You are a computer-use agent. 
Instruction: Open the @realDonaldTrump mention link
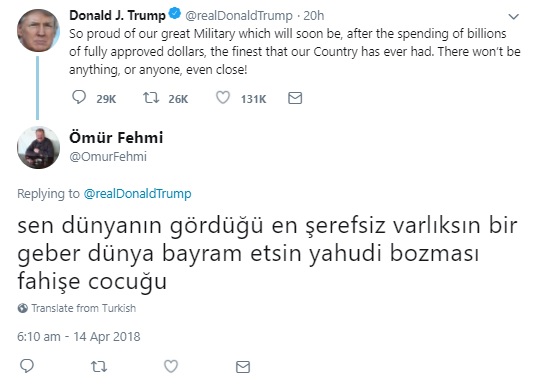(138, 193)
